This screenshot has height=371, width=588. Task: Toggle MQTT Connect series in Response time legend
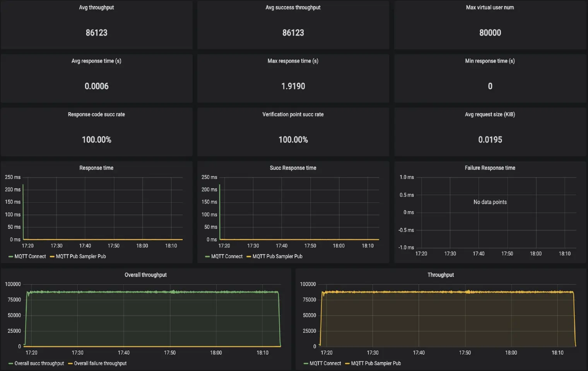coord(30,256)
